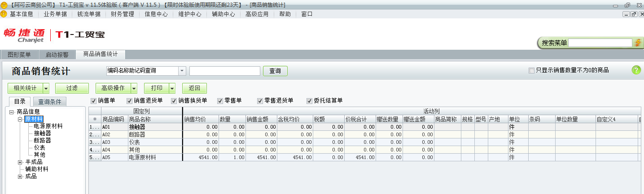Click the Chanjet logo
Screen dimensions: 644x194
[25, 35]
